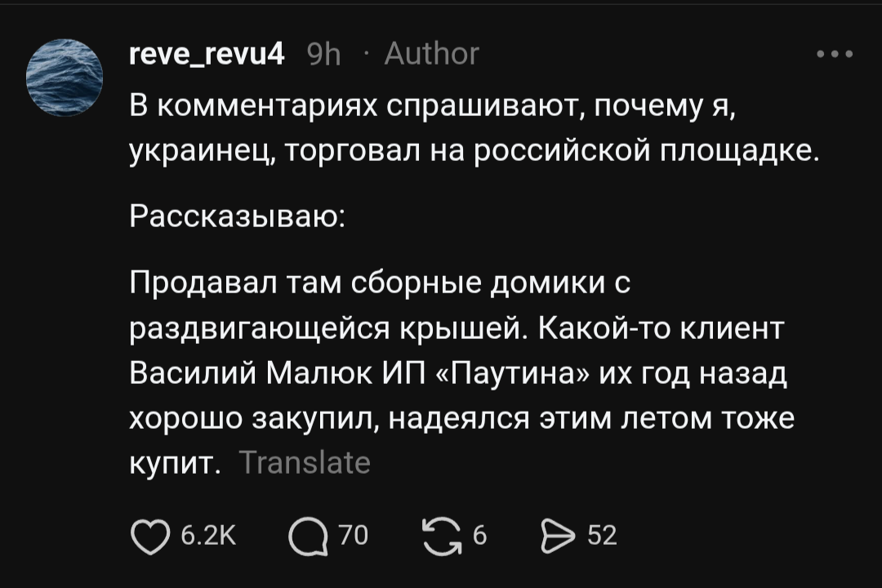882x588 pixels.
Task: Like the post with the heart icon
Action: 150,537
